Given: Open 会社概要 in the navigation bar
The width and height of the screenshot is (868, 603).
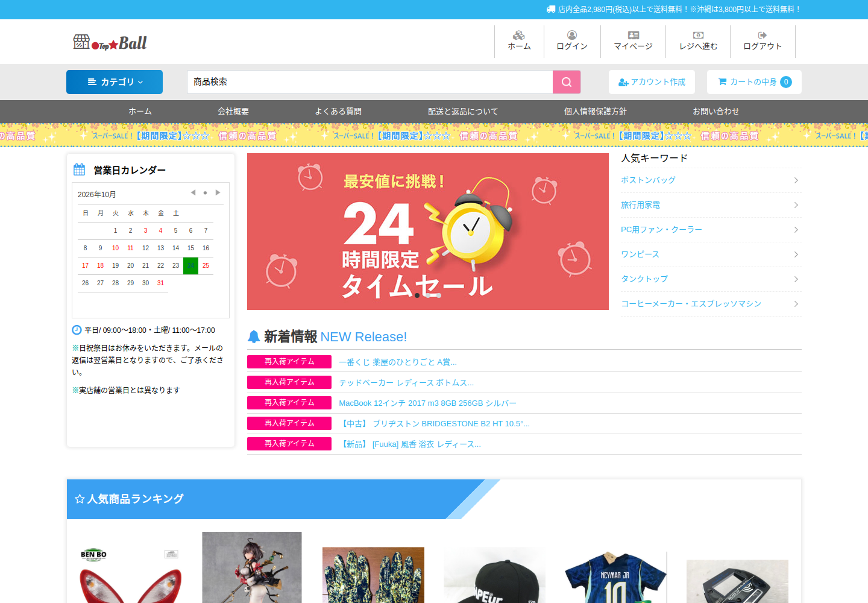Looking at the screenshot, I should [233, 112].
